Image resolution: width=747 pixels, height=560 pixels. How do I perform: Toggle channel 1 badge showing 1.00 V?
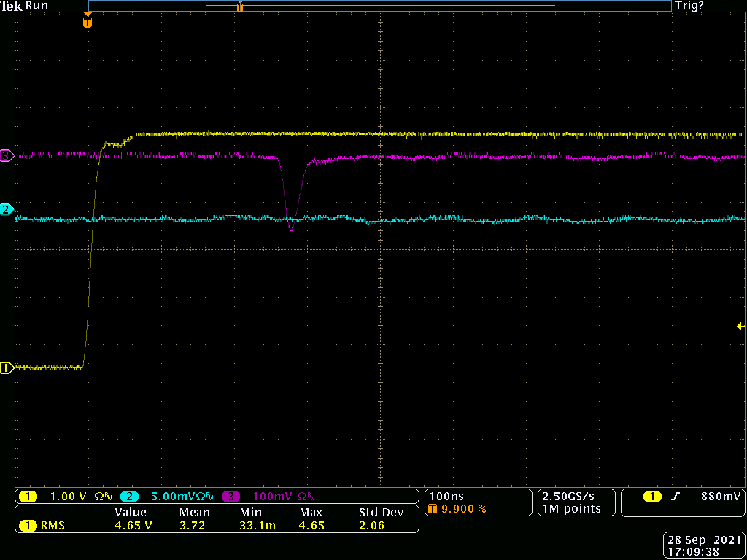tap(28, 497)
